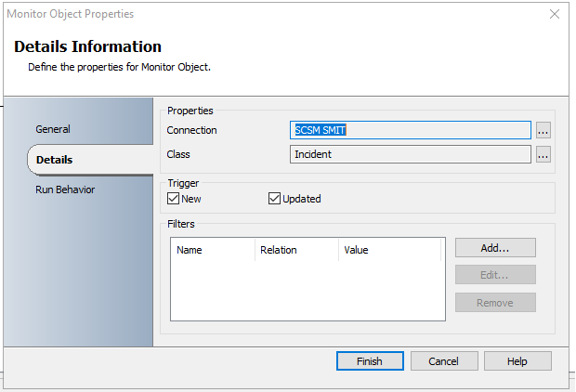
Task: Click the Add... filter button
Action: [495, 248]
